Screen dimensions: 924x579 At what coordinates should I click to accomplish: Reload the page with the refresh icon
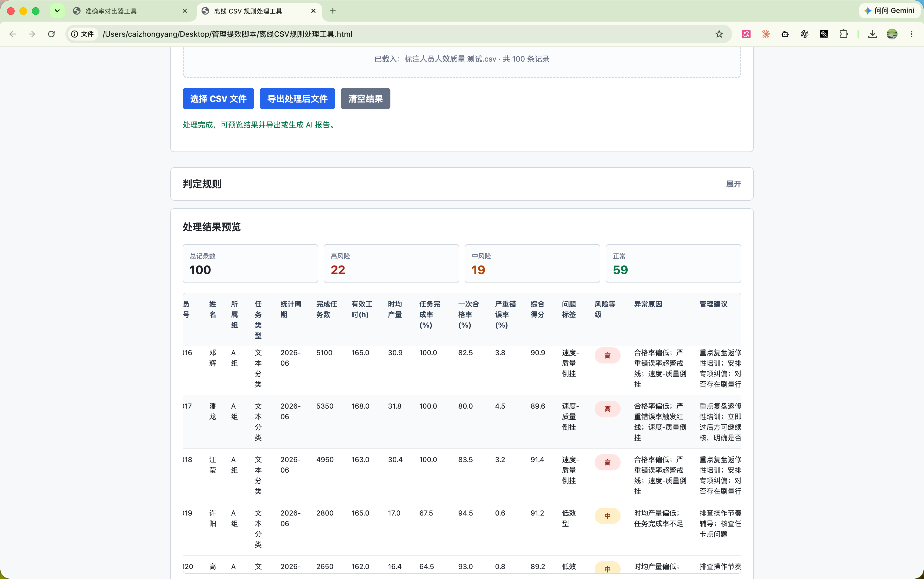(x=51, y=34)
